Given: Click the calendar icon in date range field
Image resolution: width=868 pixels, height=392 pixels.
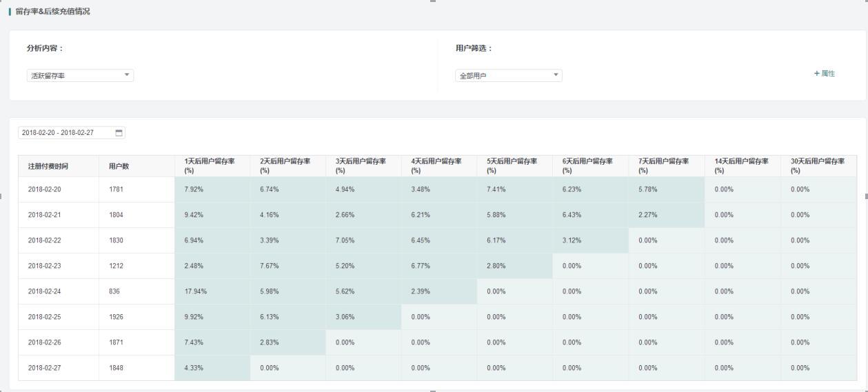Looking at the screenshot, I should pos(119,133).
